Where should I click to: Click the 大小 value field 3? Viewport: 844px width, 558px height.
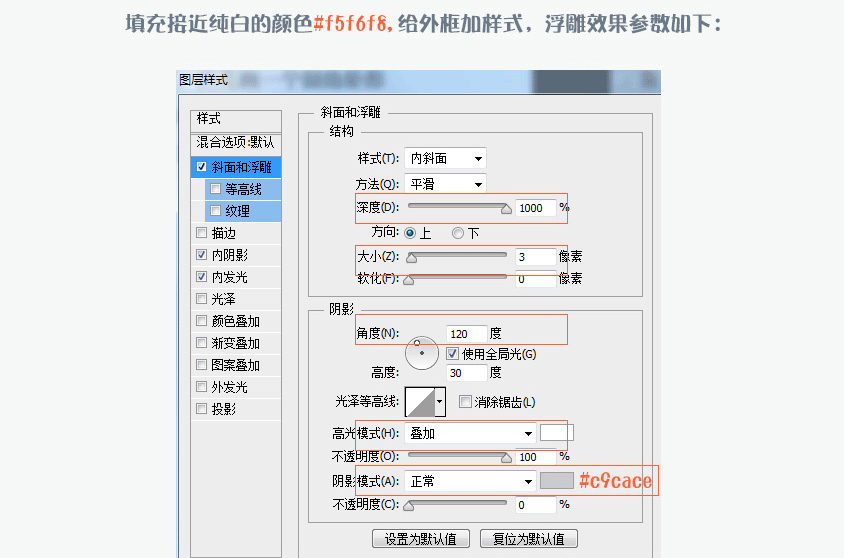(x=535, y=257)
